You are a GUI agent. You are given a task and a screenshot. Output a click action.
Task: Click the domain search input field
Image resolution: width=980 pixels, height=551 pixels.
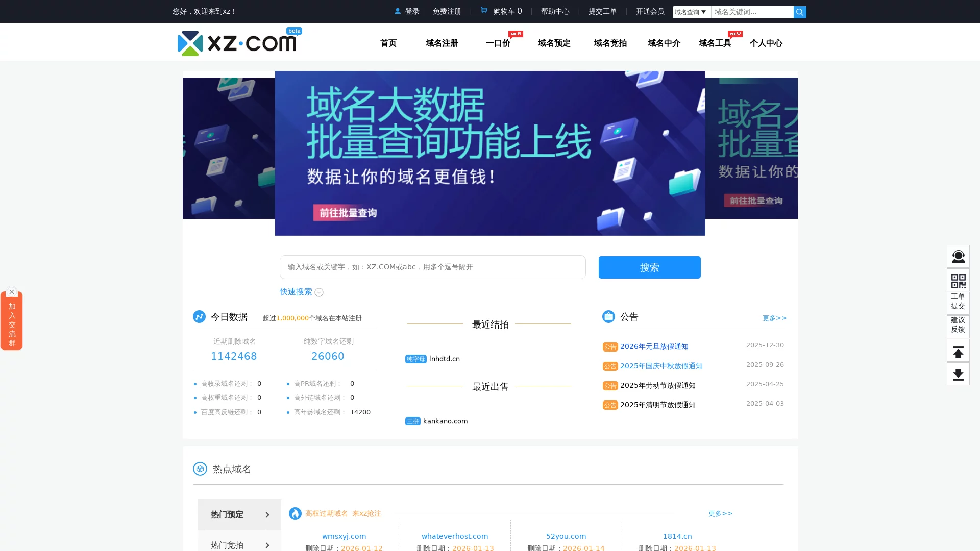(433, 267)
